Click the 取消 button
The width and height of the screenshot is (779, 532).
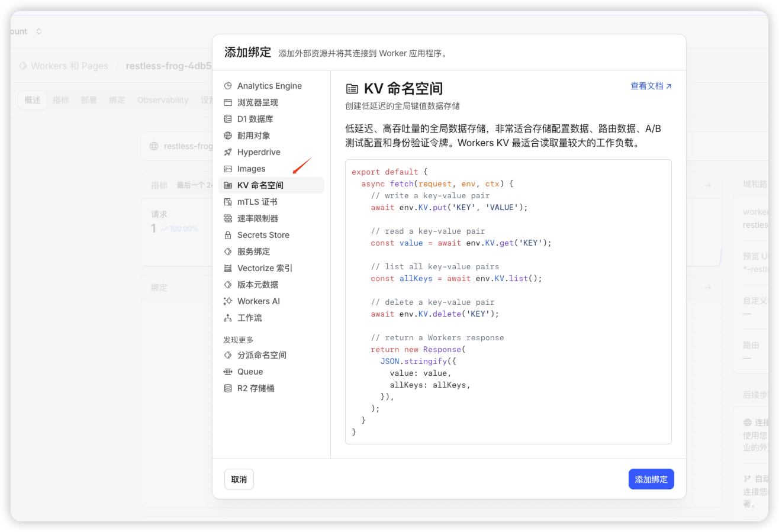[x=239, y=479]
